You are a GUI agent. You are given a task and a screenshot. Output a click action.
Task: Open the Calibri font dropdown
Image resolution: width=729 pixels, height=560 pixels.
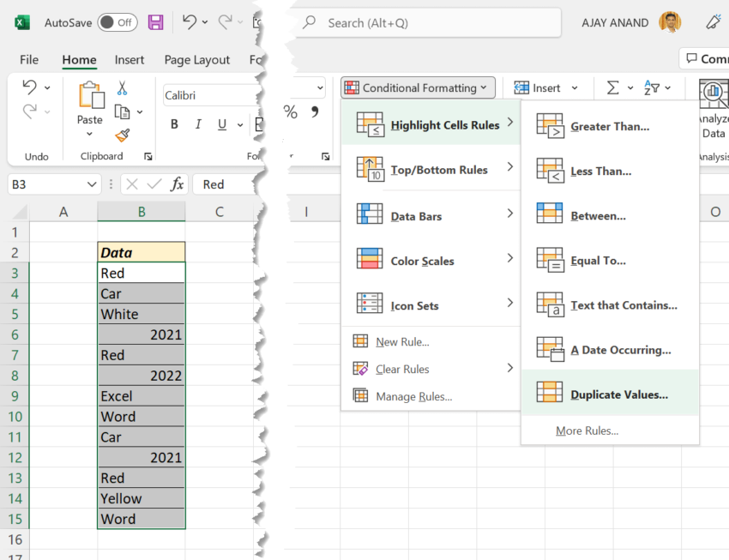tap(319, 87)
